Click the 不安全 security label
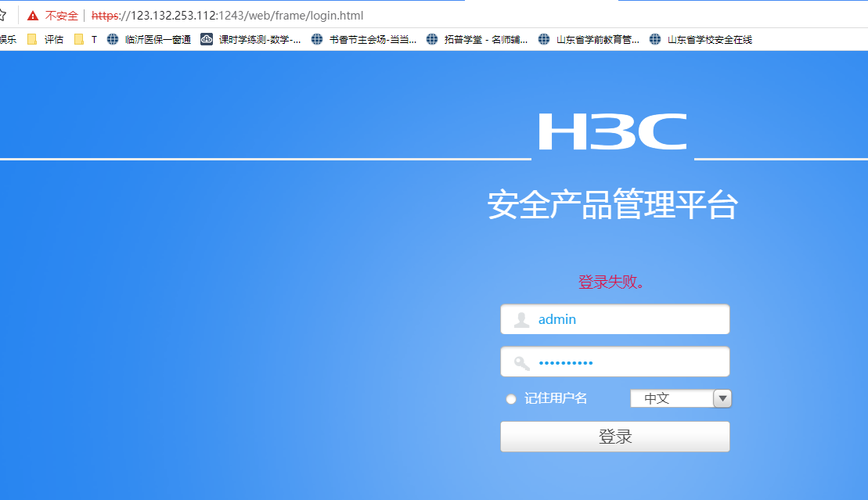Screen dimensions: 868x500 62,16
